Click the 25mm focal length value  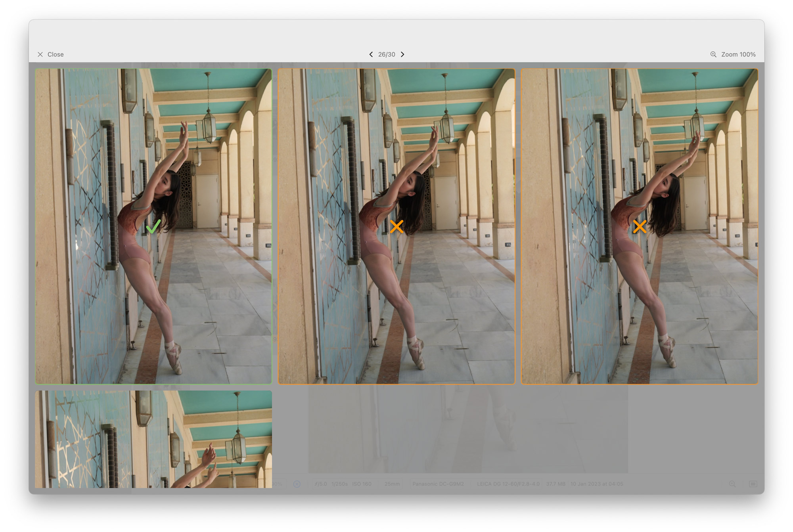(392, 484)
